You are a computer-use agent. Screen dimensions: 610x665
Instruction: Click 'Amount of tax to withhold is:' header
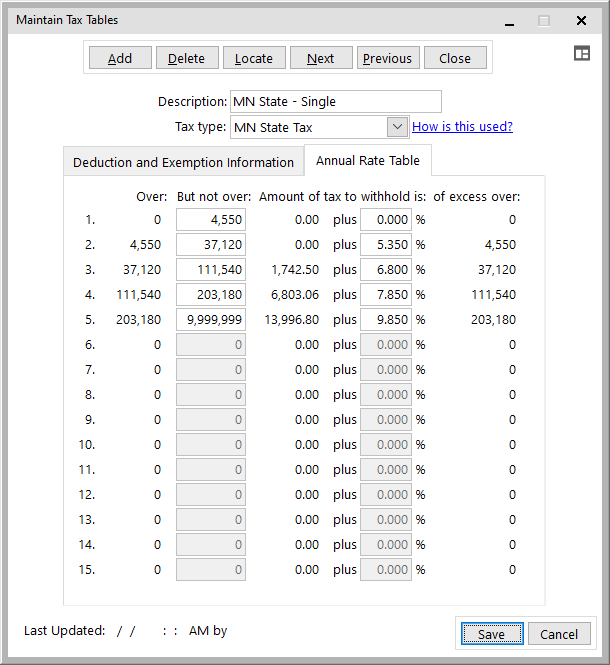(x=342, y=197)
